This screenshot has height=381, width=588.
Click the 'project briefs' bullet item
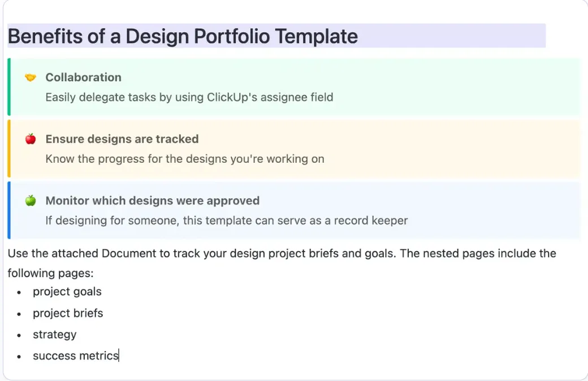(68, 313)
